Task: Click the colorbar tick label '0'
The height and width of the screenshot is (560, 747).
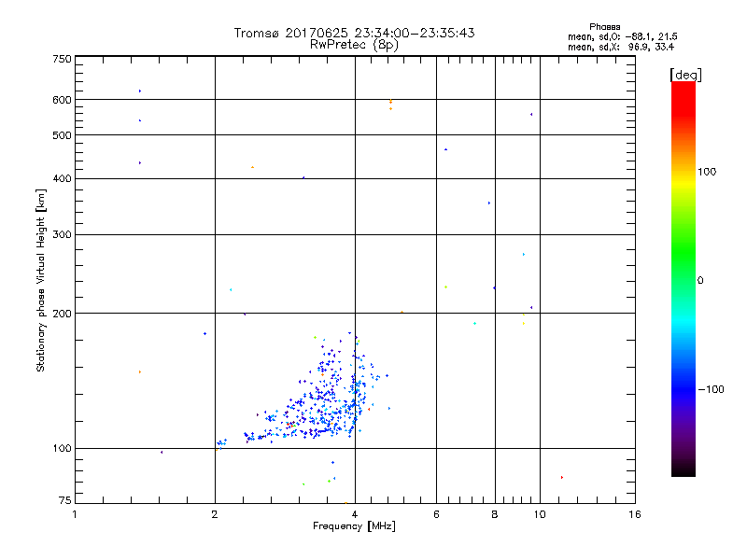Action: click(x=699, y=281)
